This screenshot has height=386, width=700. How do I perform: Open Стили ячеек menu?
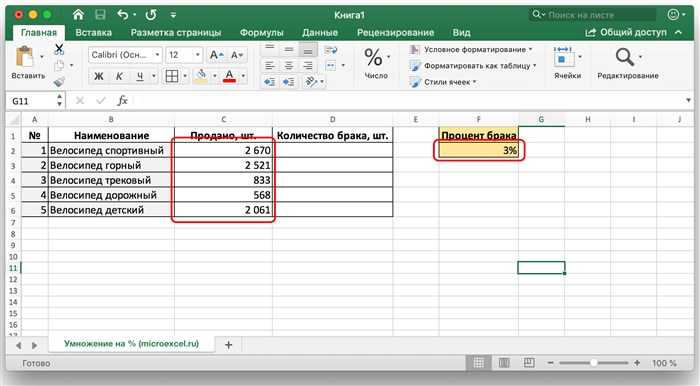443,82
